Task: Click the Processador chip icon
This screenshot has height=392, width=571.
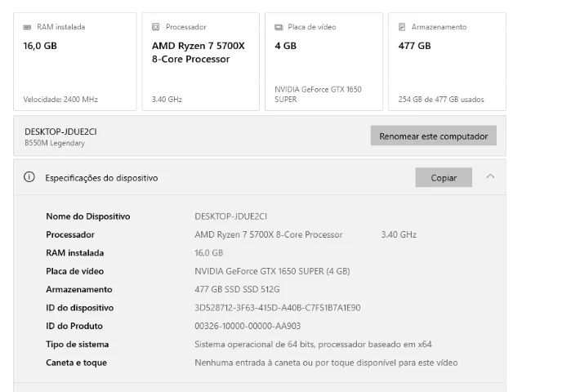Action: click(155, 27)
